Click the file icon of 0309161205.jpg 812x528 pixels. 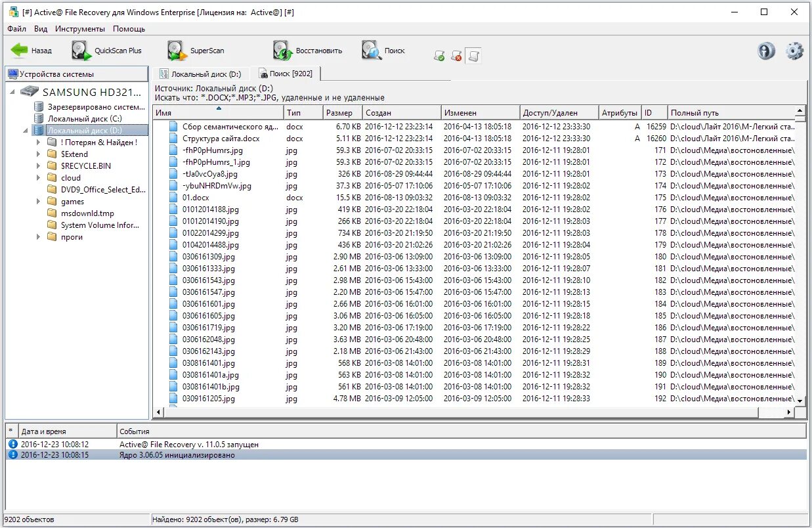click(x=173, y=399)
